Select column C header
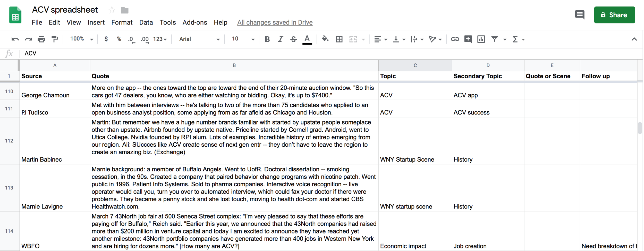The width and height of the screenshot is (644, 251). point(415,65)
